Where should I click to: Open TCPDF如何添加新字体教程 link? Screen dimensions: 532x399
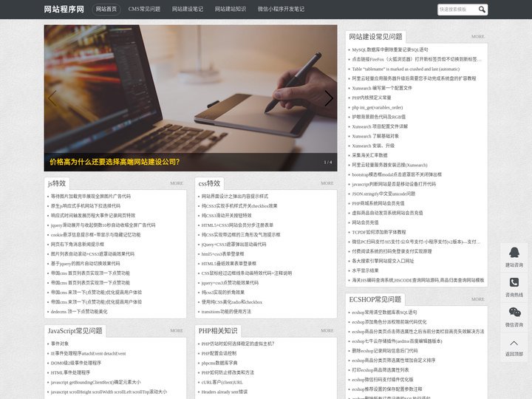pos(378,232)
